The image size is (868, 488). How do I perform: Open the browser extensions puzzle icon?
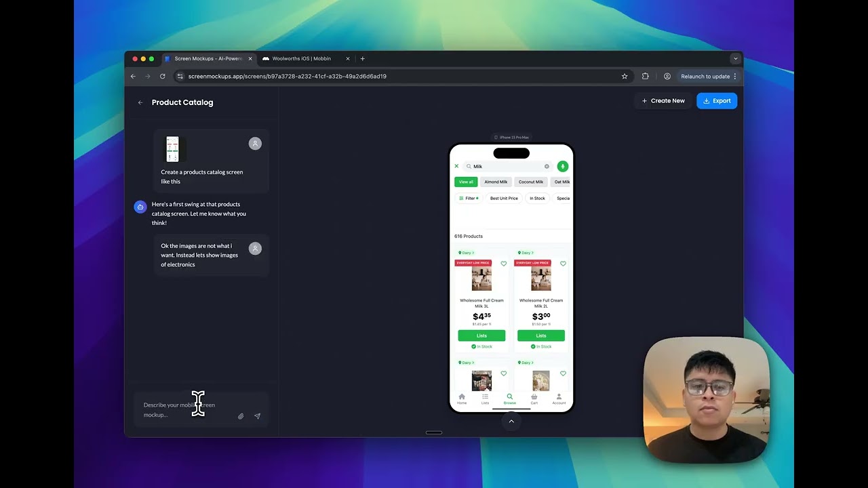coord(646,77)
